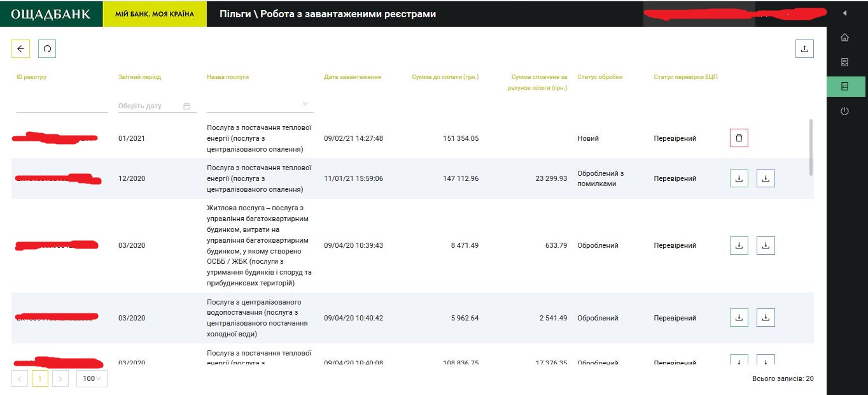This screenshot has width=868, height=395.
Task: Delete the 01/2021 registry with trash icon
Action: [x=739, y=138]
